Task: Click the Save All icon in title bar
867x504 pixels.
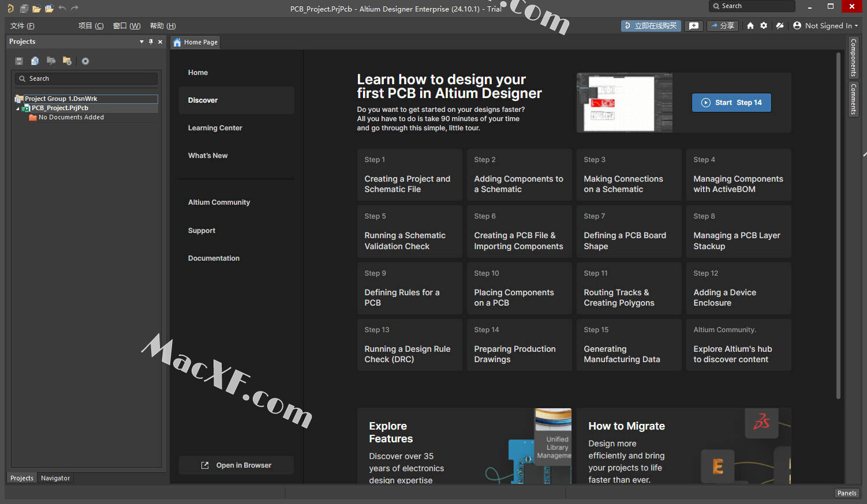Action: click(24, 8)
